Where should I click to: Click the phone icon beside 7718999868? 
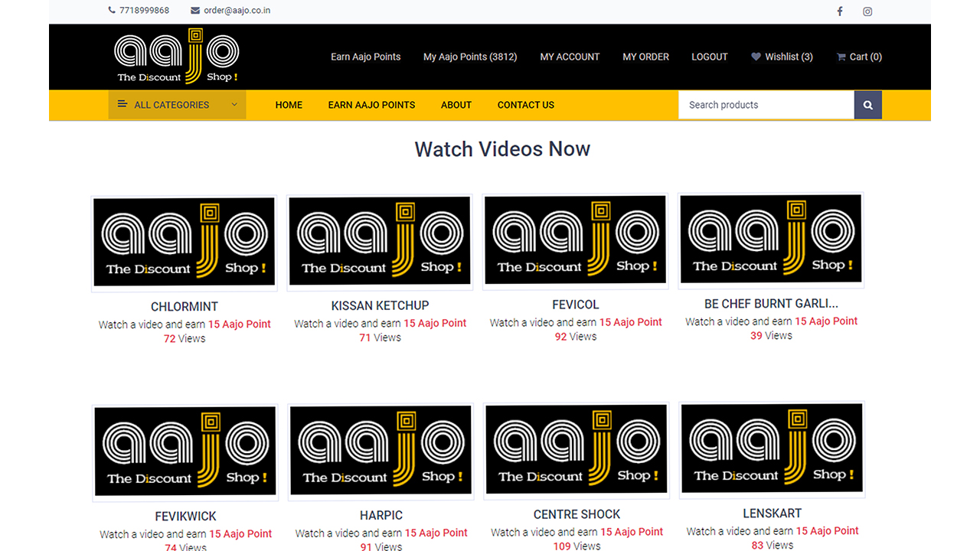[x=112, y=11]
